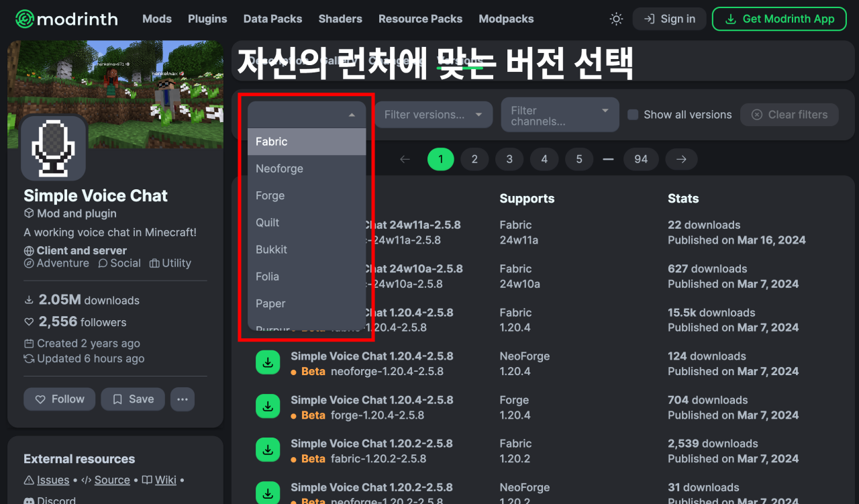Select Forge in loader list
859x504 pixels.
[307, 195]
